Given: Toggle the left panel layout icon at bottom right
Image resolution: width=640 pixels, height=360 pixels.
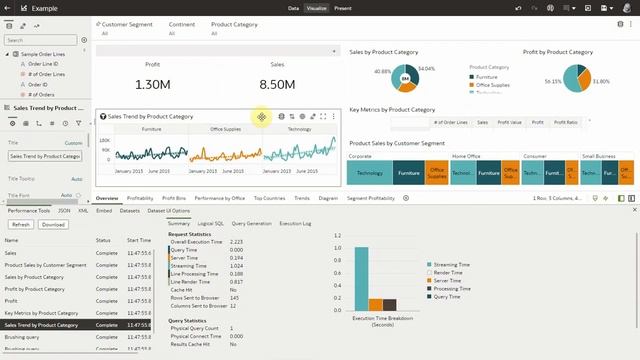Looking at the screenshot, I should 621,198.
